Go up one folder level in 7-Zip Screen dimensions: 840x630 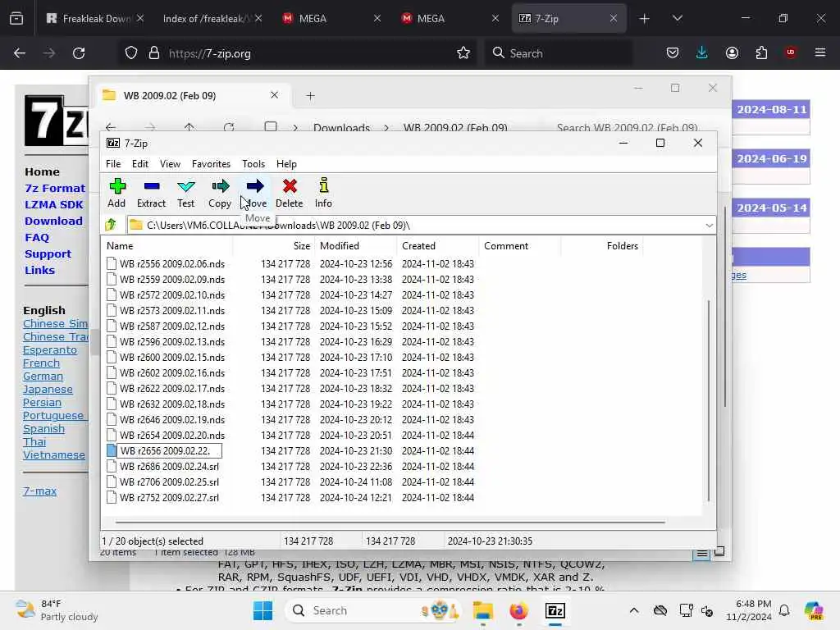pos(111,225)
